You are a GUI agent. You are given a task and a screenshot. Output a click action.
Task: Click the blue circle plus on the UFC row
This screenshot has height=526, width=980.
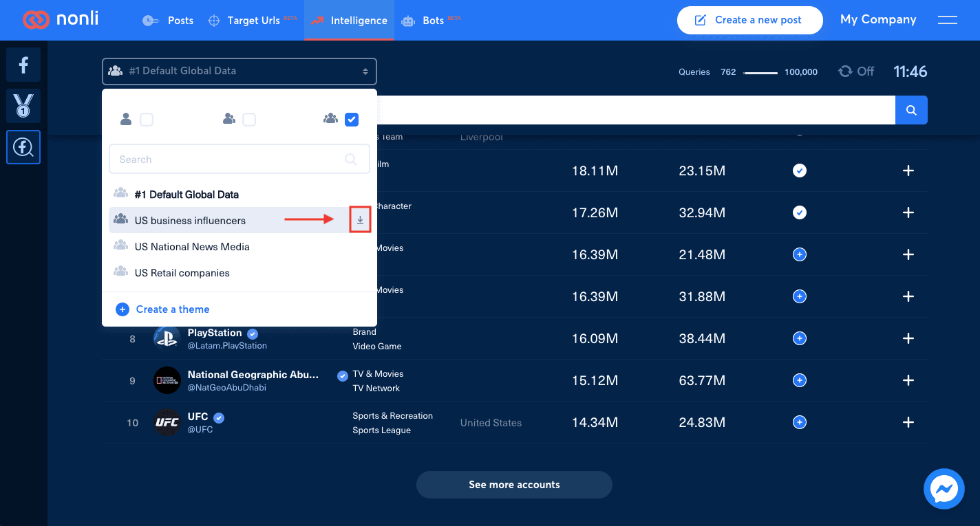799,422
